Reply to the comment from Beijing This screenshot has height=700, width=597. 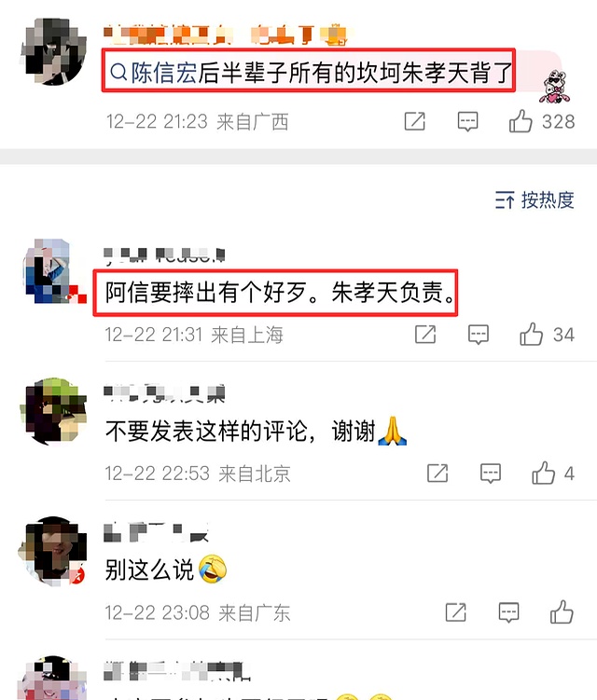point(491,474)
